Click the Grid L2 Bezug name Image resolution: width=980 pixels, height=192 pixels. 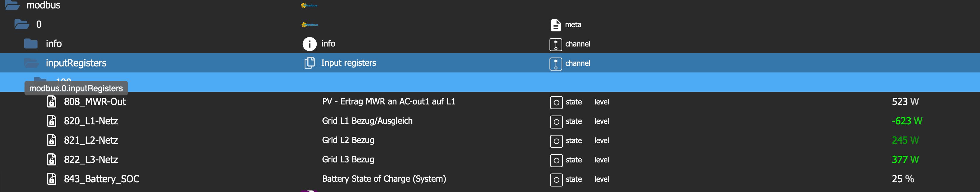coord(348,140)
